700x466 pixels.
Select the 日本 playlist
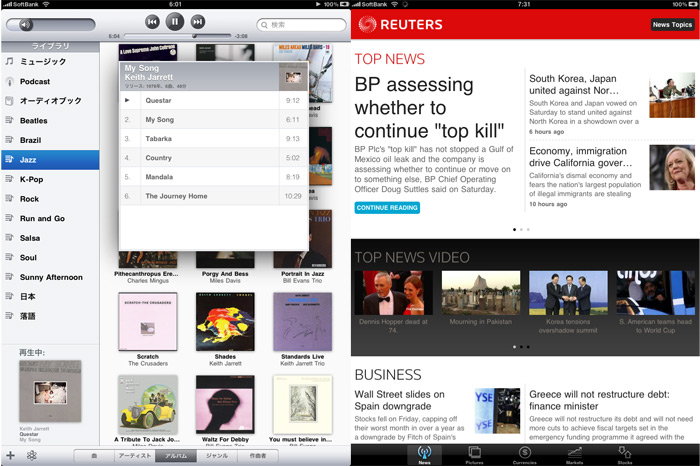click(x=50, y=296)
